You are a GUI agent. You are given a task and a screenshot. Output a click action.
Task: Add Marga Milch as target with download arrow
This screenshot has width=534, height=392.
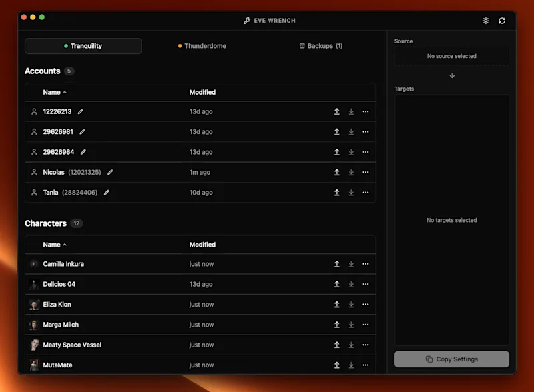[351, 325]
